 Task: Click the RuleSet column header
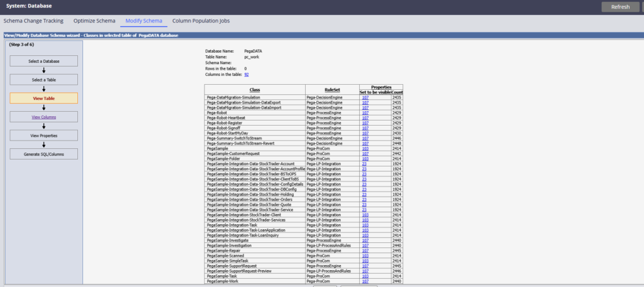(332, 89)
